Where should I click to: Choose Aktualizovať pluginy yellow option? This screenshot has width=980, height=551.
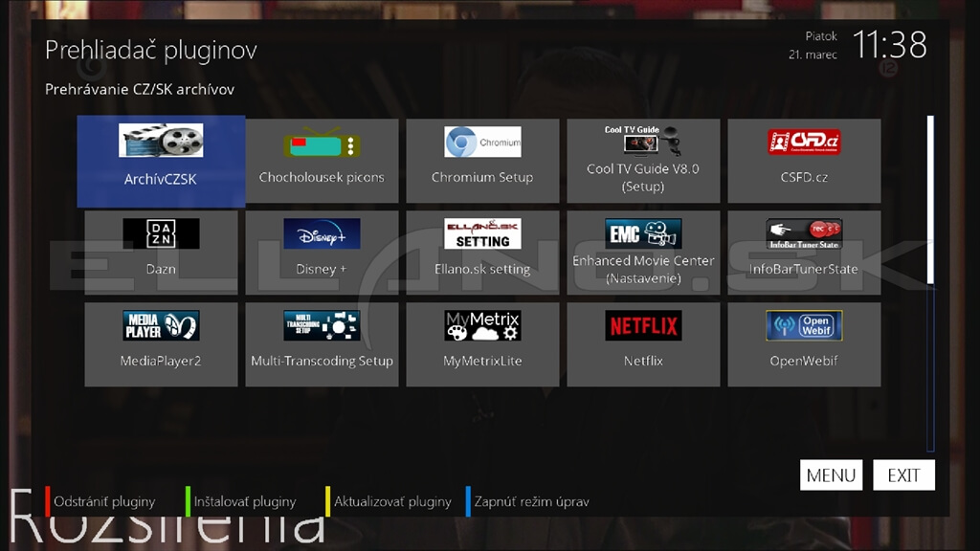point(392,501)
